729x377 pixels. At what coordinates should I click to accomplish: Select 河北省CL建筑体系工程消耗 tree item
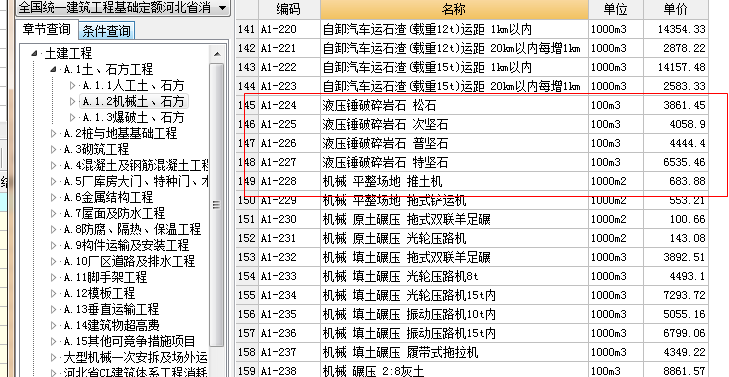pos(135,372)
